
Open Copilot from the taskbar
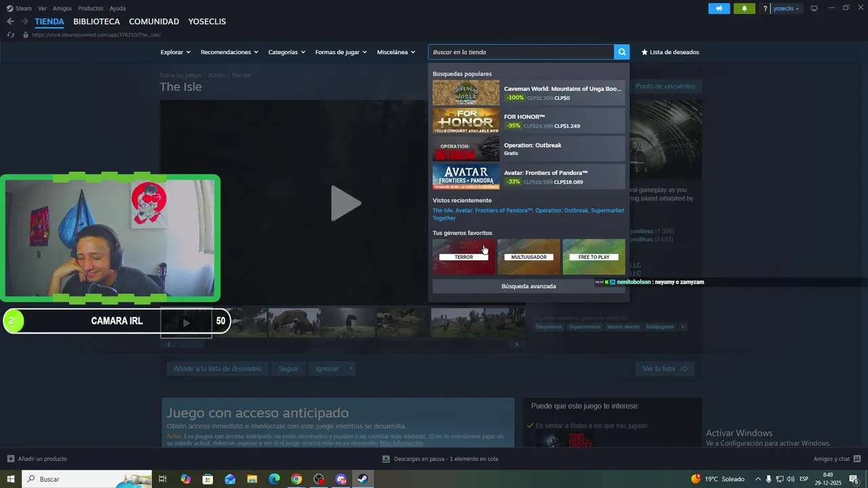[185, 479]
